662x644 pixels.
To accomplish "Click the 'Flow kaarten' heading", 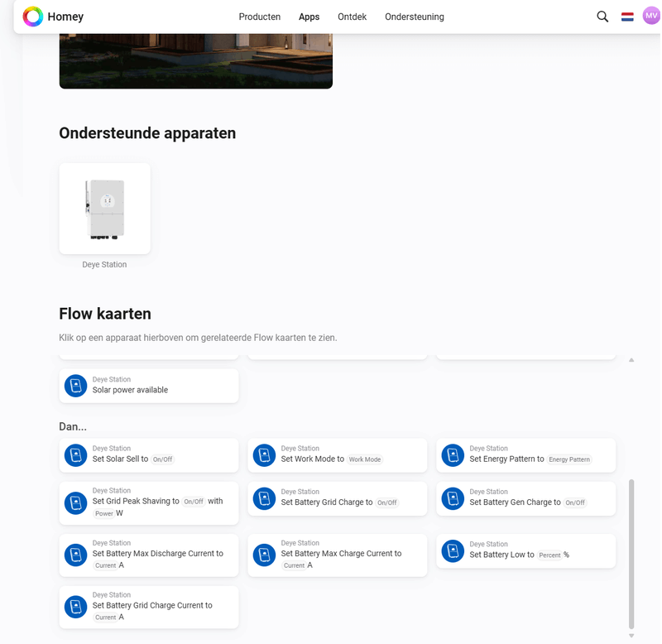I will [x=105, y=314].
